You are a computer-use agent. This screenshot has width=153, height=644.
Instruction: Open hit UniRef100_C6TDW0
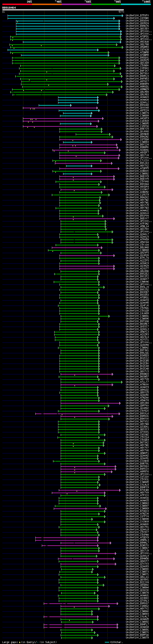137,18
